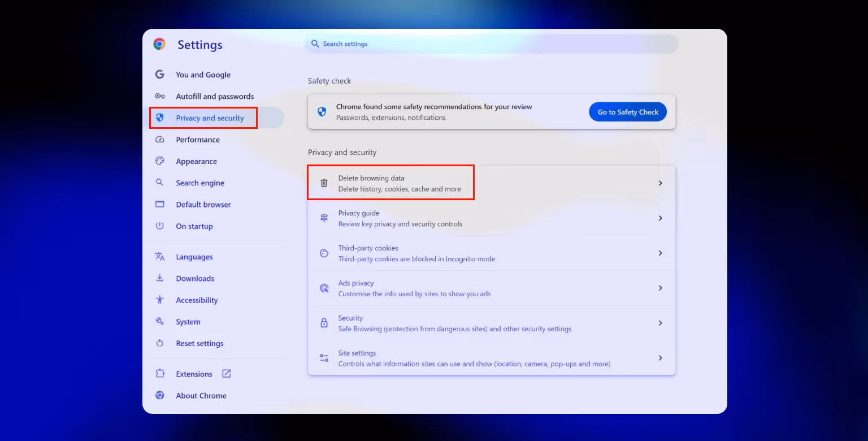Click the power icon for On startup

160,226
